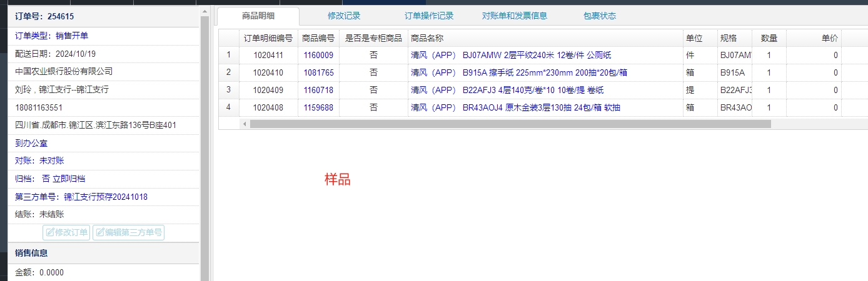Click 订单类型: 销售开单 text
Viewport: 868px width, 281px height.
pos(52,36)
